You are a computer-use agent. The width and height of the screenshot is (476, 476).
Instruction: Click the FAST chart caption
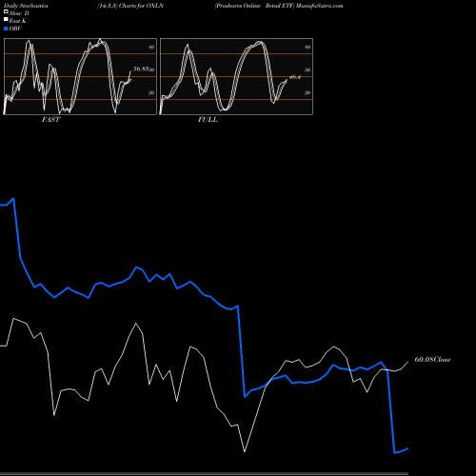pos(50,120)
